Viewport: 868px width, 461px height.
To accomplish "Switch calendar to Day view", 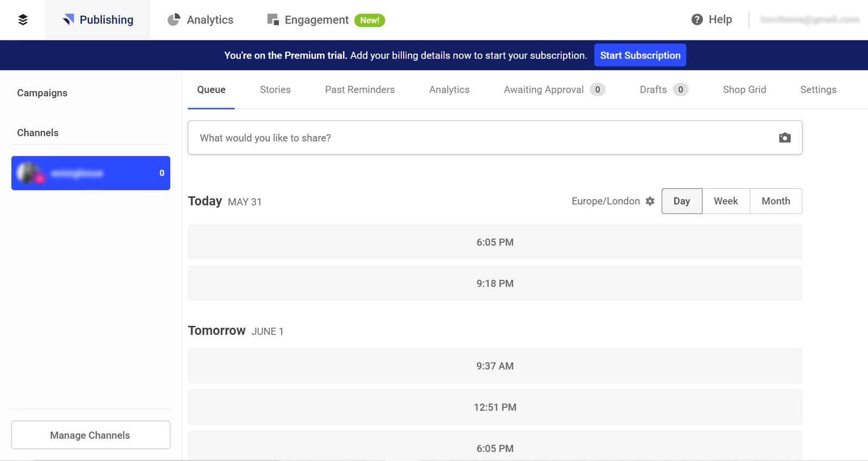I will point(681,201).
